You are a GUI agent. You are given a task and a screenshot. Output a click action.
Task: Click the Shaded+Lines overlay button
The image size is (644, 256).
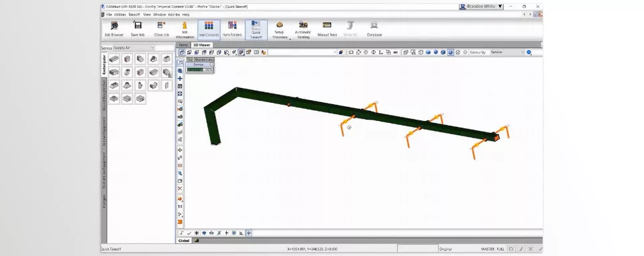tap(204, 60)
